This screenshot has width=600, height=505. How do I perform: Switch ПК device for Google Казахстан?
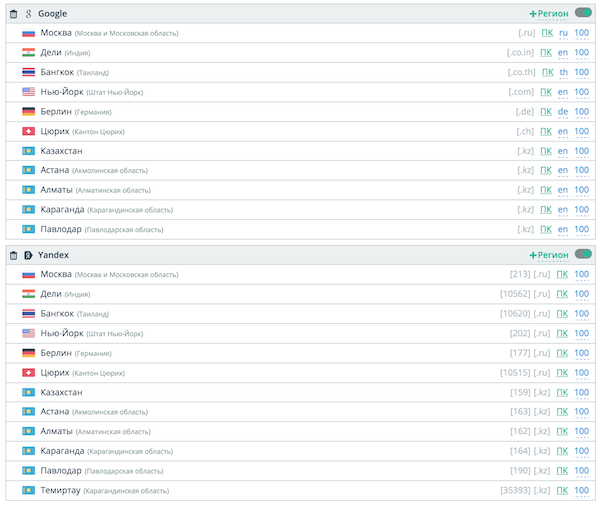coord(546,151)
